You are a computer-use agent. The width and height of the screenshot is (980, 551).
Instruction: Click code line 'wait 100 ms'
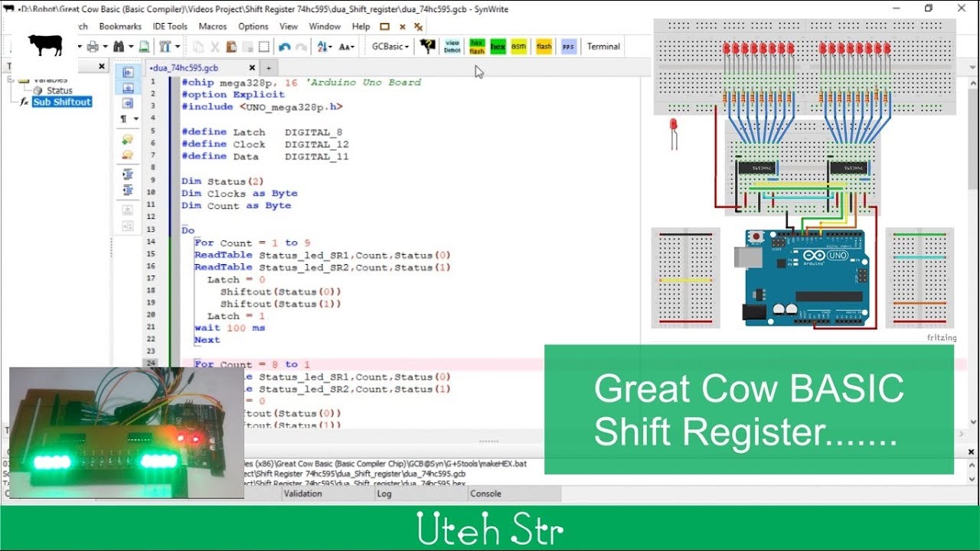tap(230, 328)
